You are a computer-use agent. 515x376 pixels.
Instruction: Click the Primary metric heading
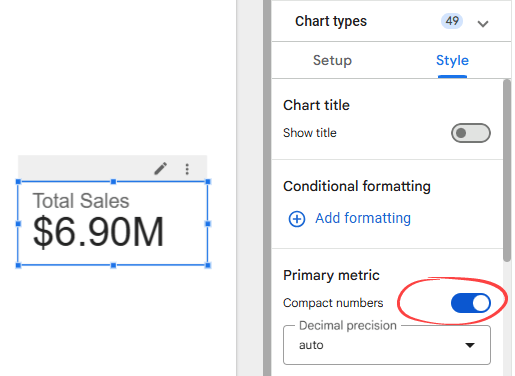pos(331,275)
